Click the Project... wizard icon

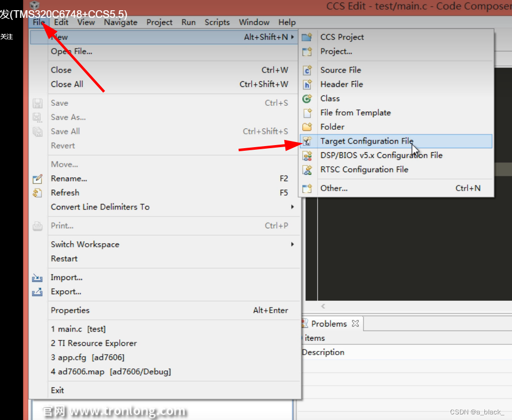(x=307, y=52)
